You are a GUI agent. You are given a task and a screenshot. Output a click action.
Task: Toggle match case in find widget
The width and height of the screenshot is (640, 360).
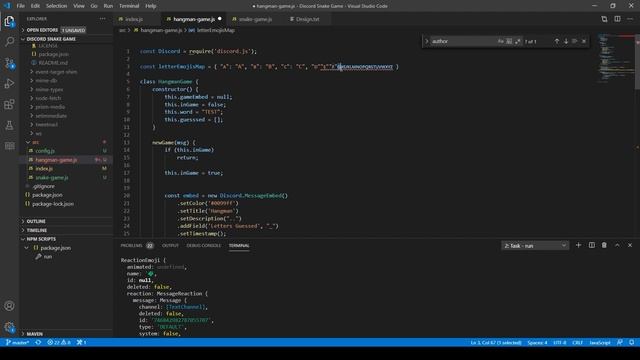(500, 41)
